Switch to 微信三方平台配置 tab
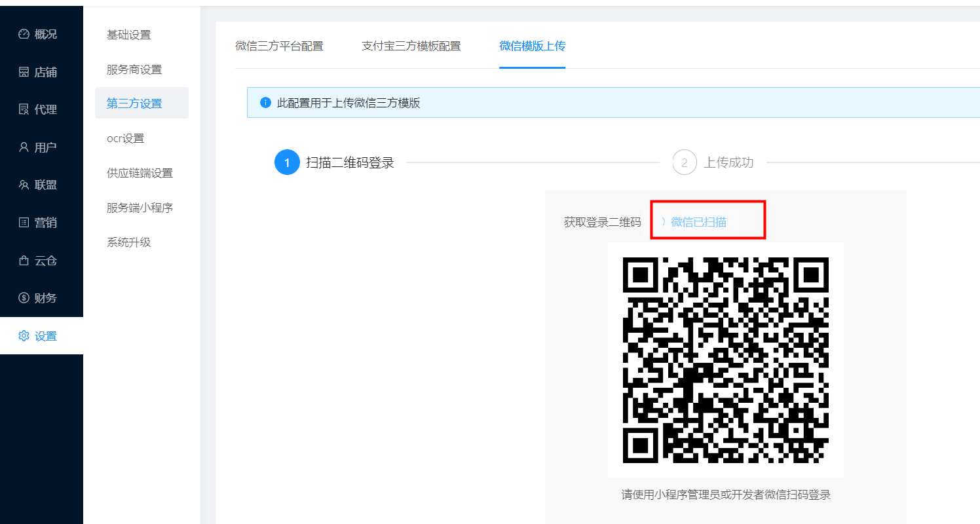Viewport: 980px width, 524px height. tap(279, 46)
